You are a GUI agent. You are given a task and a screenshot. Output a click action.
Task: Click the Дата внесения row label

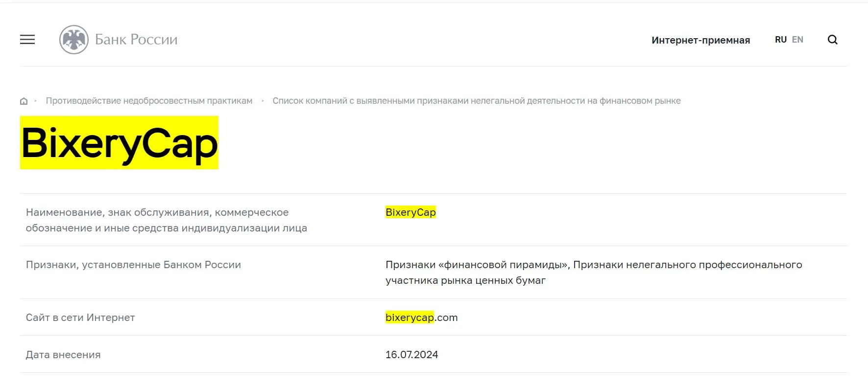pyautogui.click(x=63, y=355)
